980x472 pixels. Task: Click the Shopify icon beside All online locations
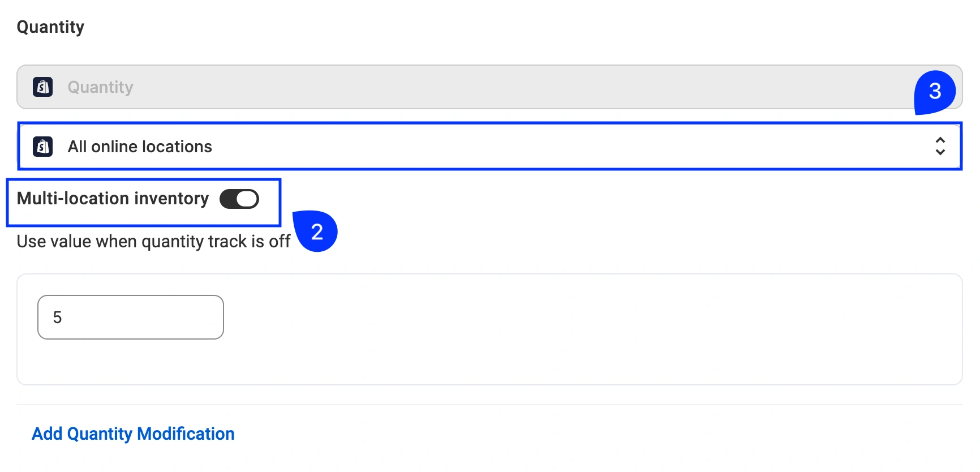pos(43,147)
